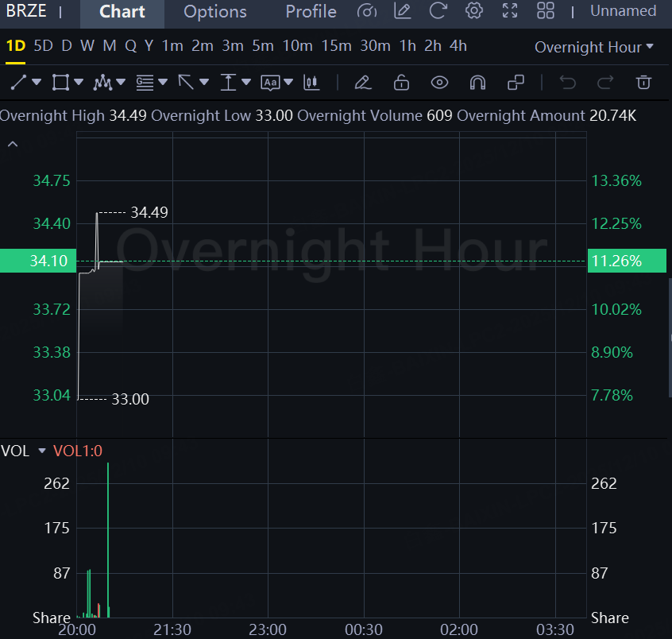Expand the VOL indicator dropdown arrow
The image size is (672, 639).
[x=42, y=451]
